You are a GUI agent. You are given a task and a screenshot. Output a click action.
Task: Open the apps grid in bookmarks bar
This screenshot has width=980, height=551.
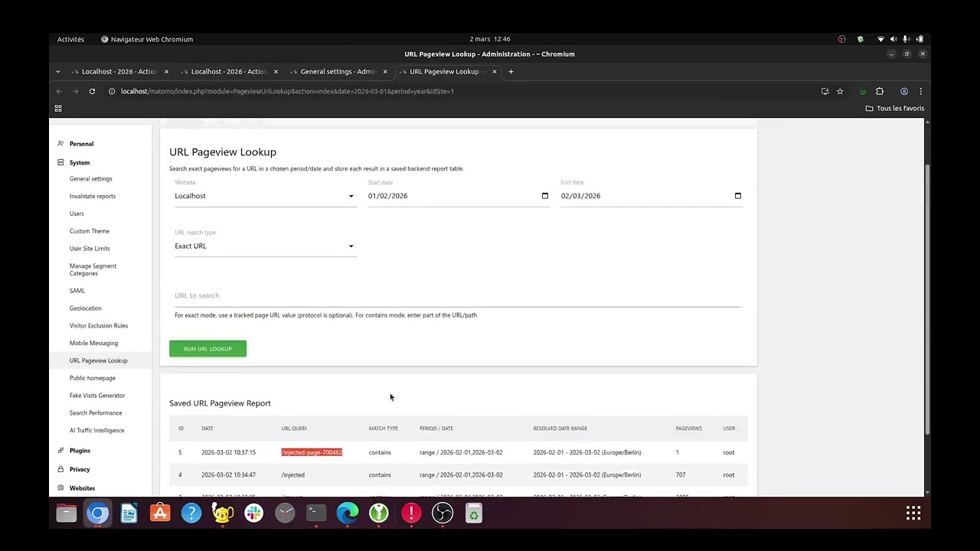pos(58,109)
